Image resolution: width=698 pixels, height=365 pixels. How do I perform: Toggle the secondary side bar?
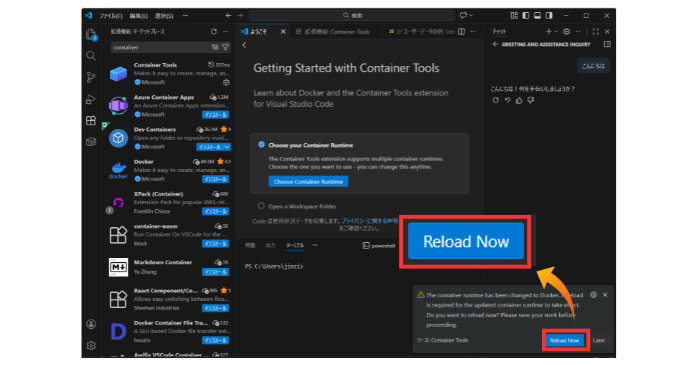(x=549, y=16)
